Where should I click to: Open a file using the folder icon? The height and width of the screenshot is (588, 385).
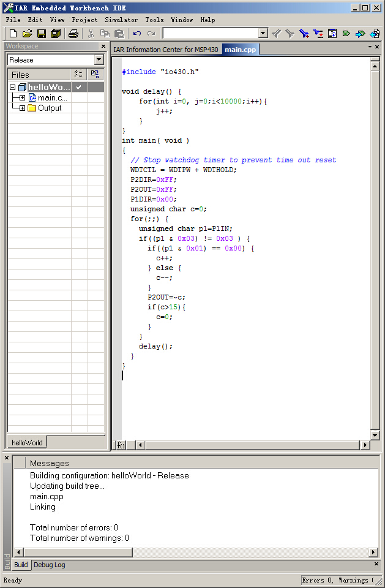coord(27,34)
